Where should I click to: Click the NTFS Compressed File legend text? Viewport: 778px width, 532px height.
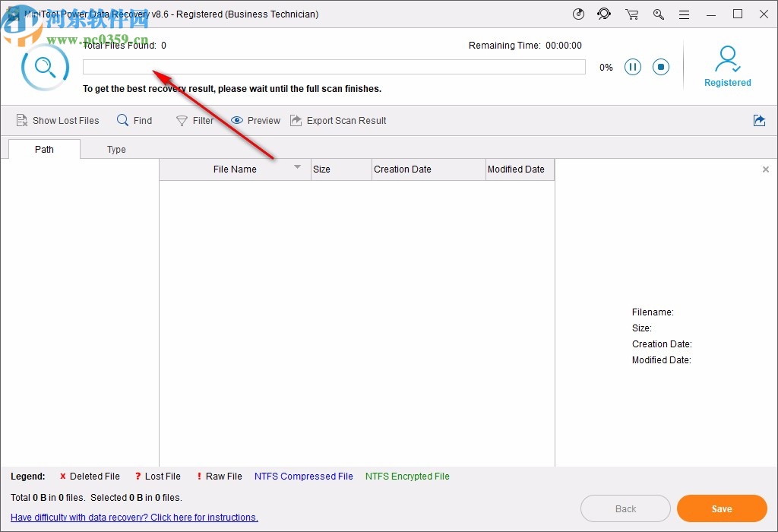coord(304,477)
